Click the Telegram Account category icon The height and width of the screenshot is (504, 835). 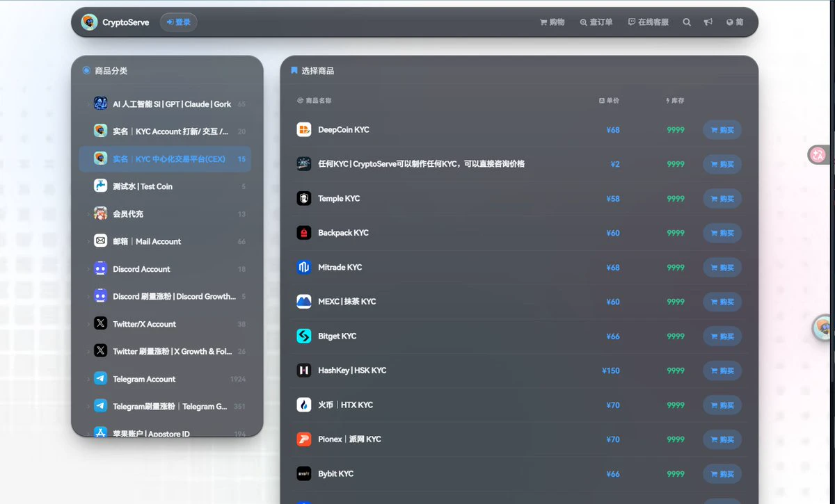[x=100, y=379]
